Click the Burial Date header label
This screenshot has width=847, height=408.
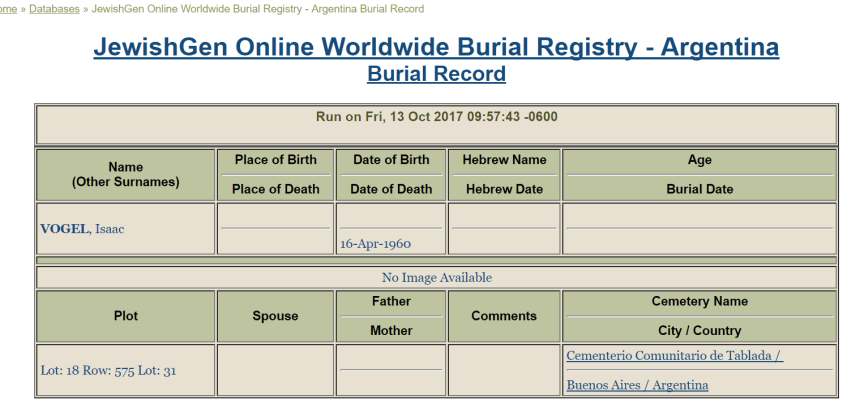click(699, 189)
